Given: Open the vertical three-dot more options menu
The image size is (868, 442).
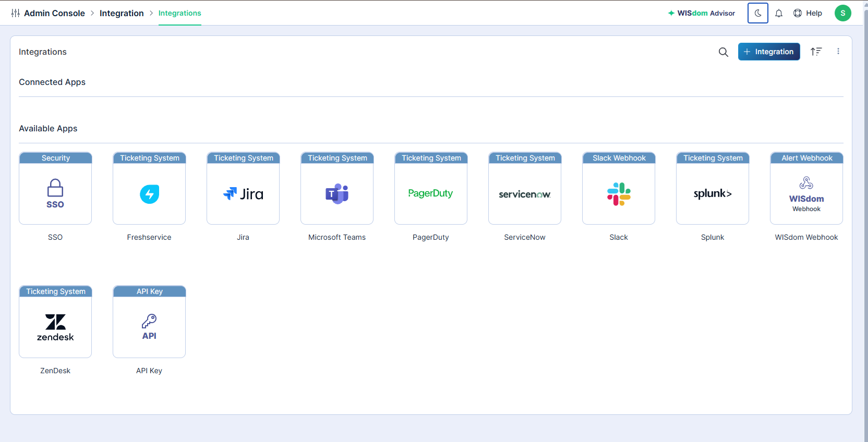Looking at the screenshot, I should click(838, 52).
